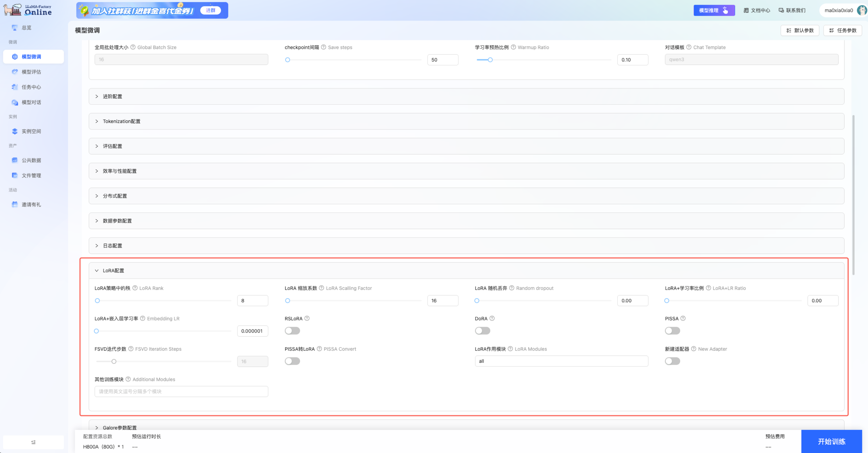Click the 默认参数 button
The height and width of the screenshot is (453, 868).
coord(800,30)
